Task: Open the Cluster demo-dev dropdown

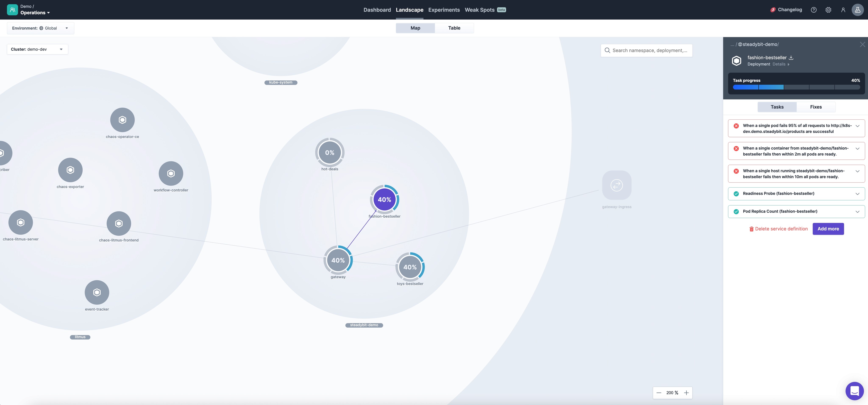Action: [x=37, y=49]
